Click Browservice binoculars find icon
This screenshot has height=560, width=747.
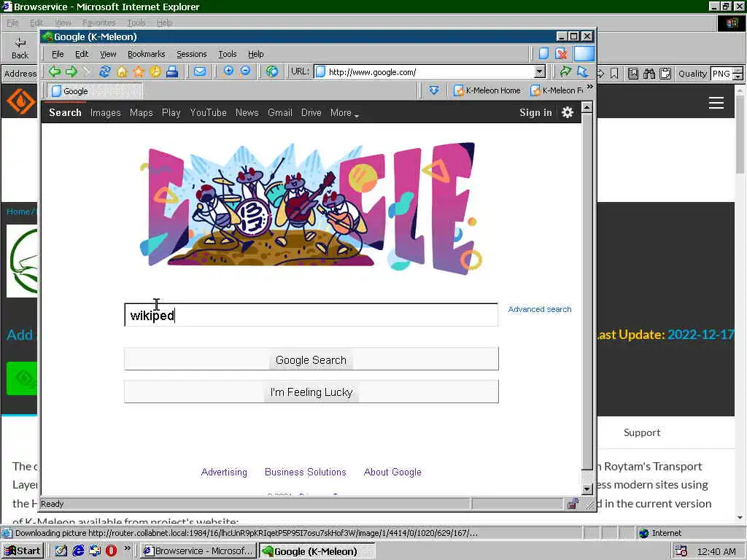[649, 74]
